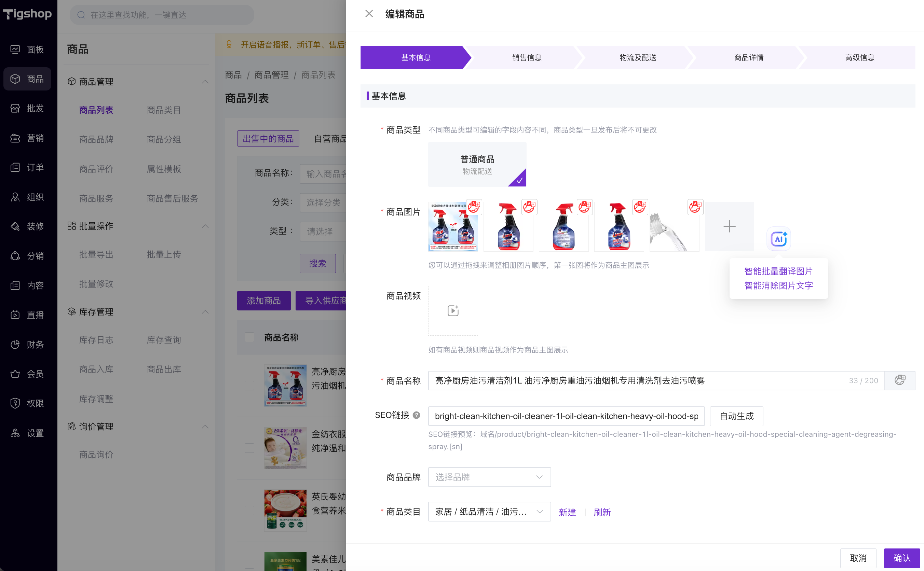Click the AI image tools icon
The image size is (924, 571).
tap(778, 239)
